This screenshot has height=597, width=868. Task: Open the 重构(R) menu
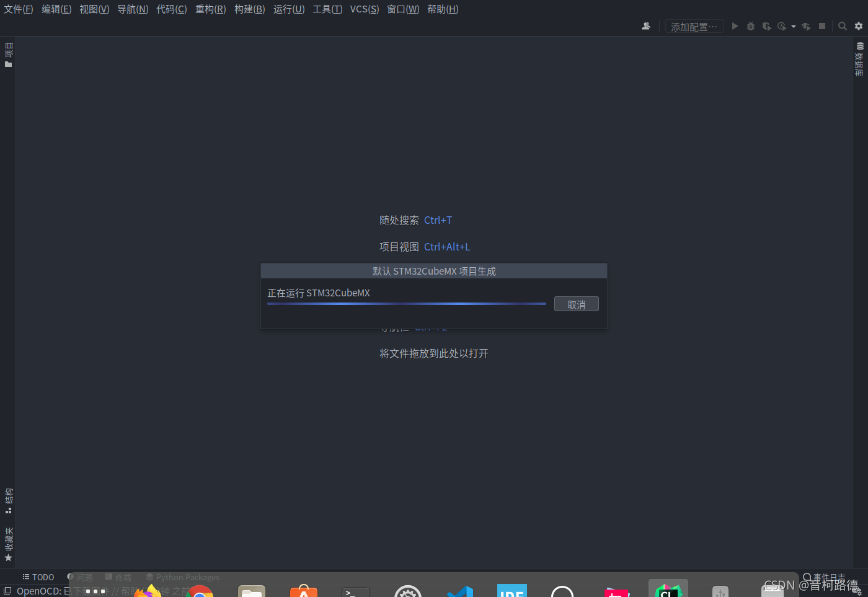click(x=211, y=9)
